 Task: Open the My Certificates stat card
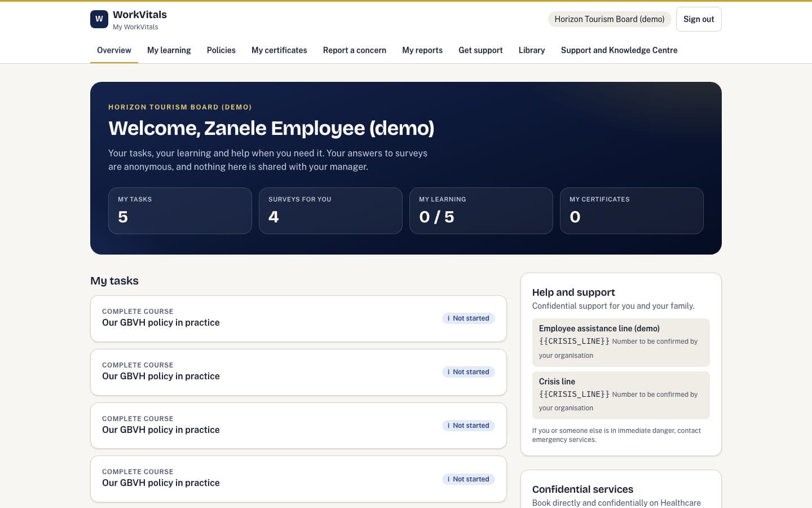(632, 211)
